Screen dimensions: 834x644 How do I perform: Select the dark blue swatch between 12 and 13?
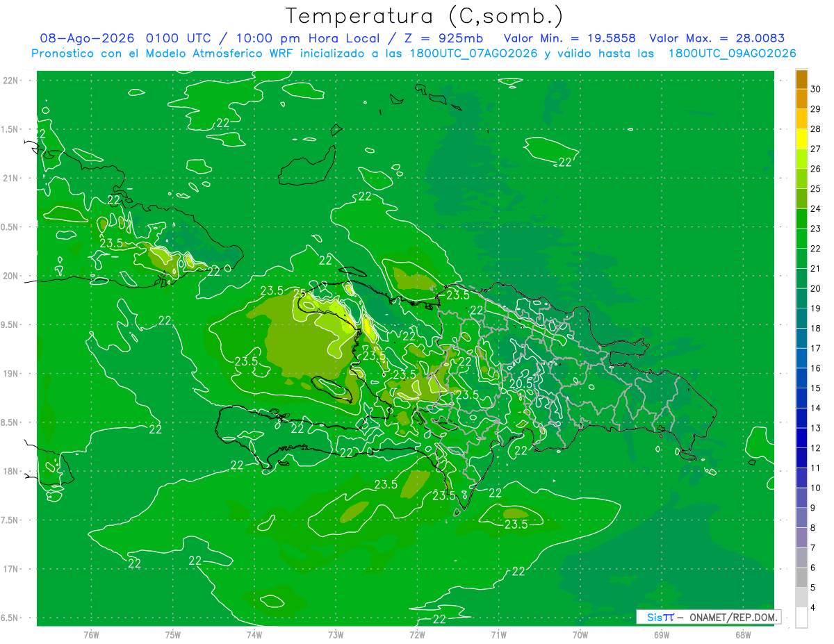[x=801, y=438]
